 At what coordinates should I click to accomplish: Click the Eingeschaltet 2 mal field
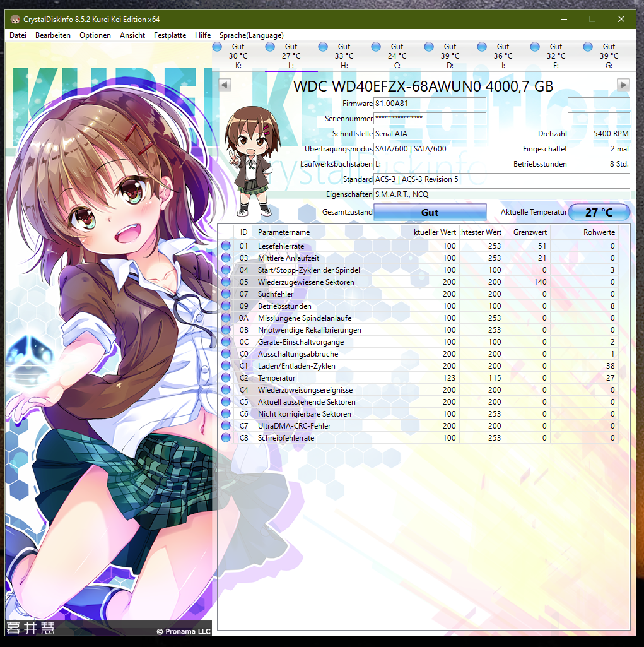(599, 149)
